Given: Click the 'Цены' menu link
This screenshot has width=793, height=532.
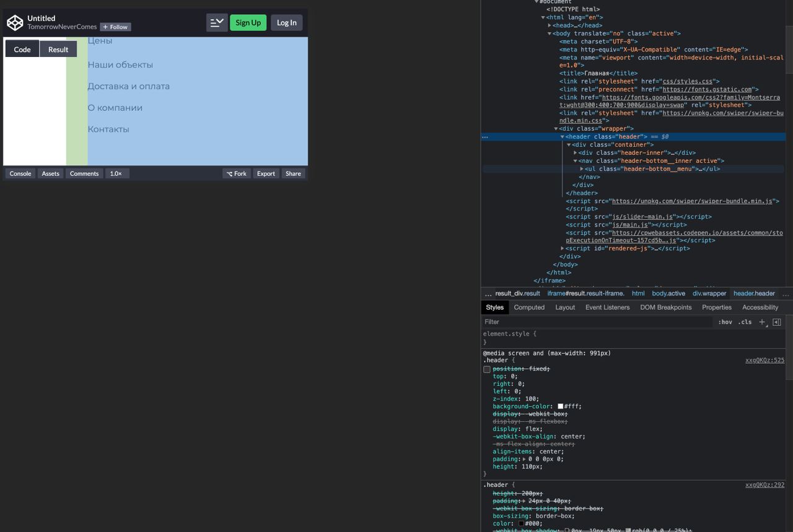Looking at the screenshot, I should 100,41.
